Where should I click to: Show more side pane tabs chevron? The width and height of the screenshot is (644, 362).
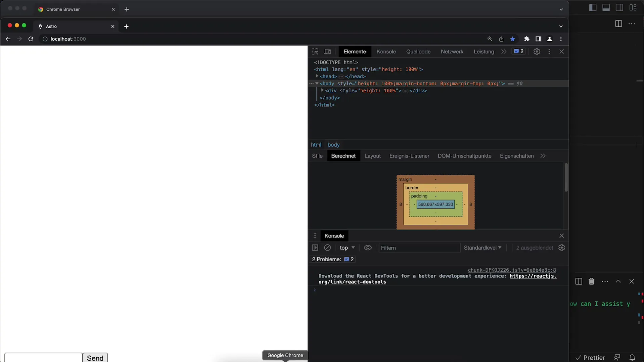[x=543, y=156]
